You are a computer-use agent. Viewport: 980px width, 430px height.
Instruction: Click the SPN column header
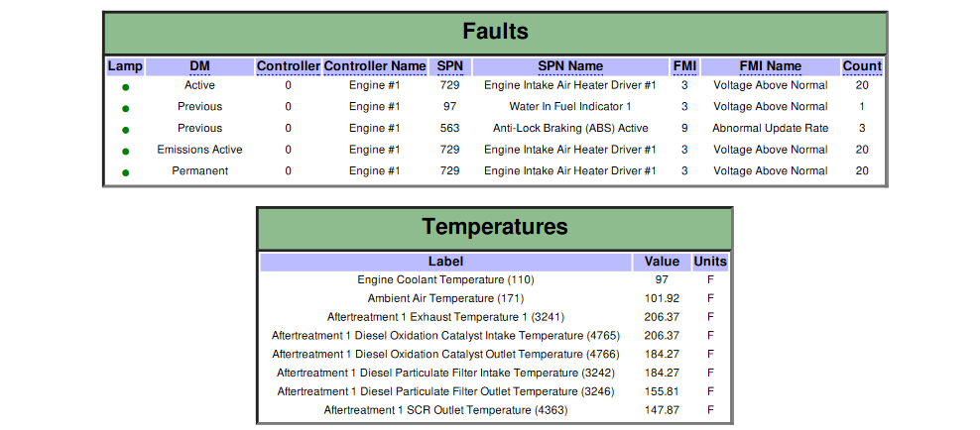coord(449,66)
